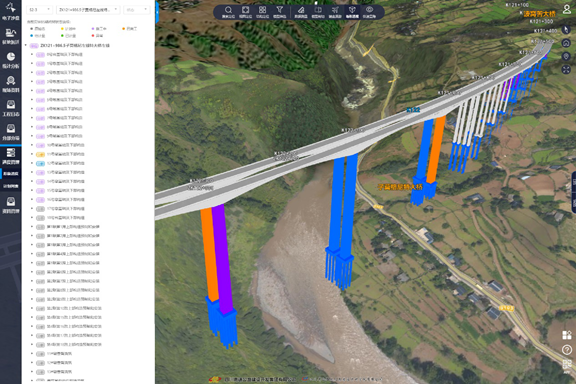Toggle the eye visibility icon in toolbar
Screen dimensions: 576x384
coord(369,10)
